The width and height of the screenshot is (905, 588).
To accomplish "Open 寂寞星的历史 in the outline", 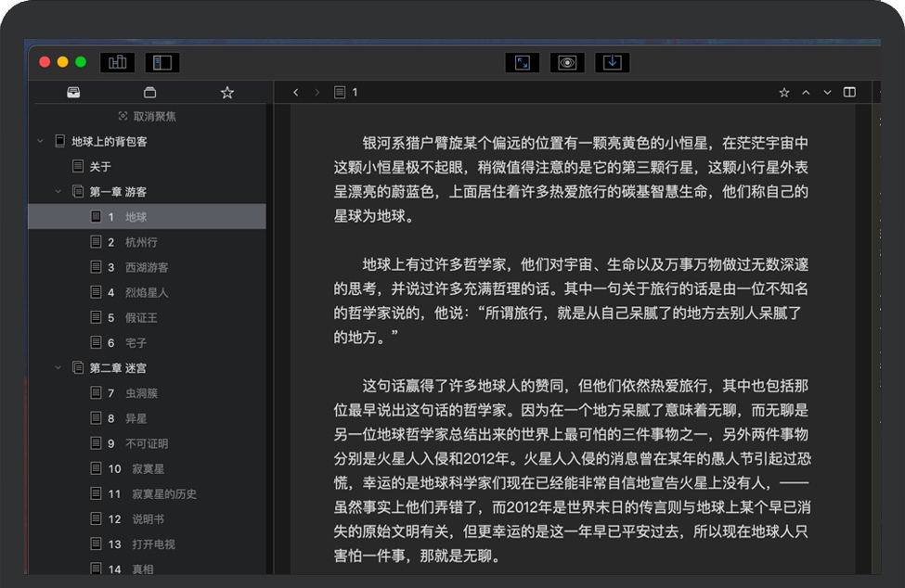I will (163, 494).
